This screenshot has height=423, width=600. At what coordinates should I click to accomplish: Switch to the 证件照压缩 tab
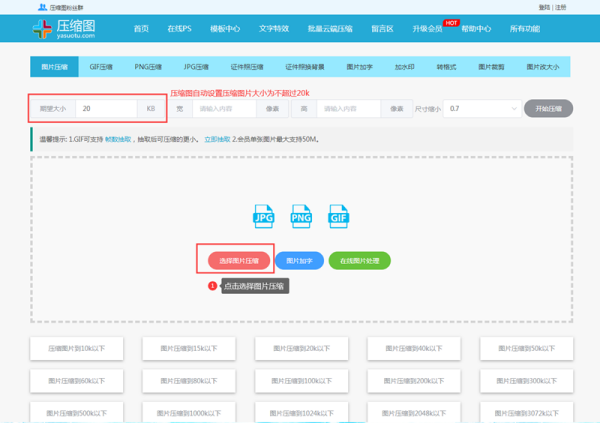click(247, 67)
